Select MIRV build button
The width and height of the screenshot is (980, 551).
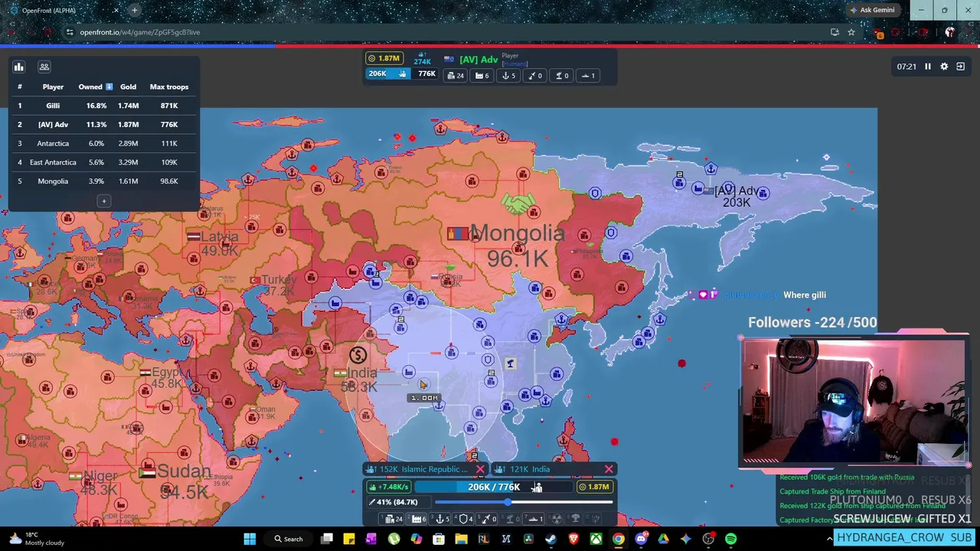coord(593,519)
